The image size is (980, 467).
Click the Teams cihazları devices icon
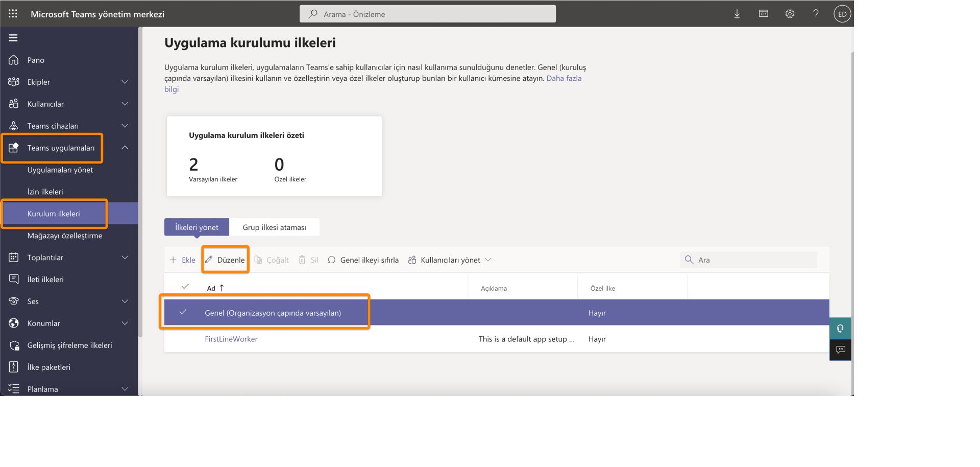[x=14, y=126]
